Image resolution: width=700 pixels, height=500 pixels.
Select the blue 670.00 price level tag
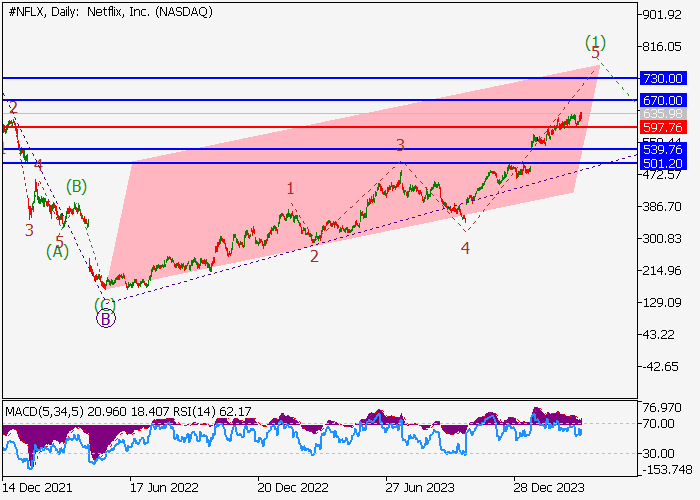click(663, 100)
